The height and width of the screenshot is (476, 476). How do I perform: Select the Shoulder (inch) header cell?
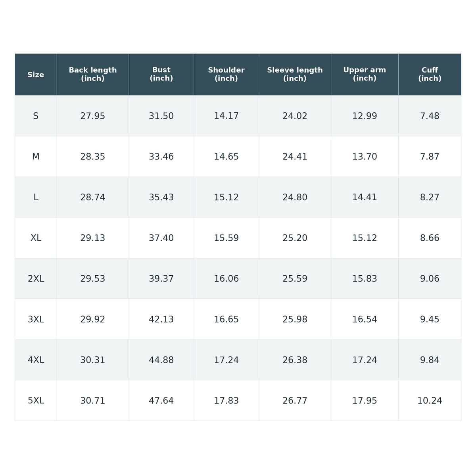pyautogui.click(x=226, y=75)
